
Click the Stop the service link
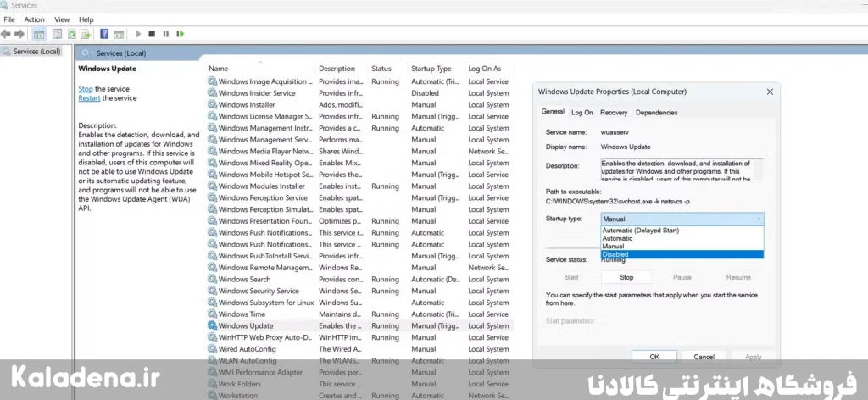[x=86, y=88]
